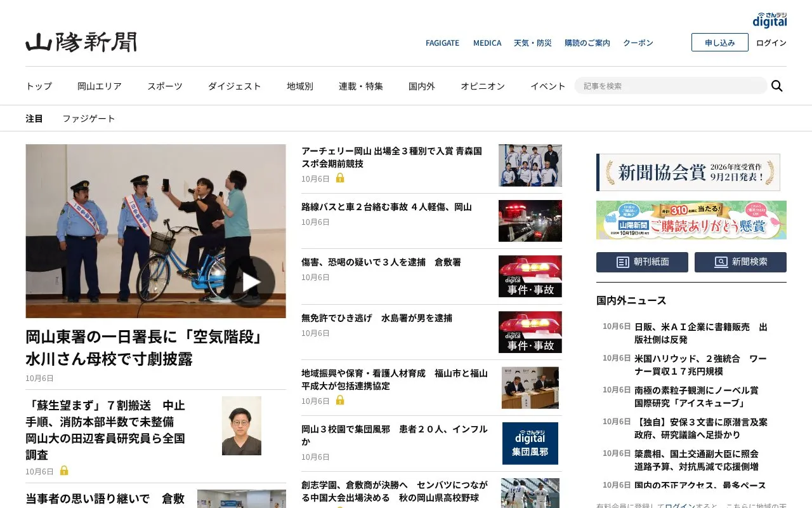This screenshot has width=812, height=508.
Task: Open the 米国ハリウッド、2強統合 news item
Action: (700, 365)
